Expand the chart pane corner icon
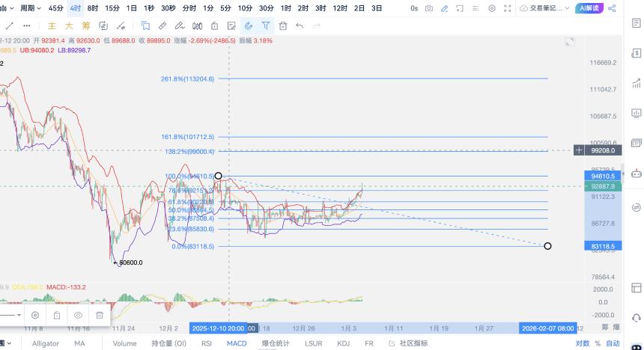Screen dimensions: 644x350 tap(569, 42)
